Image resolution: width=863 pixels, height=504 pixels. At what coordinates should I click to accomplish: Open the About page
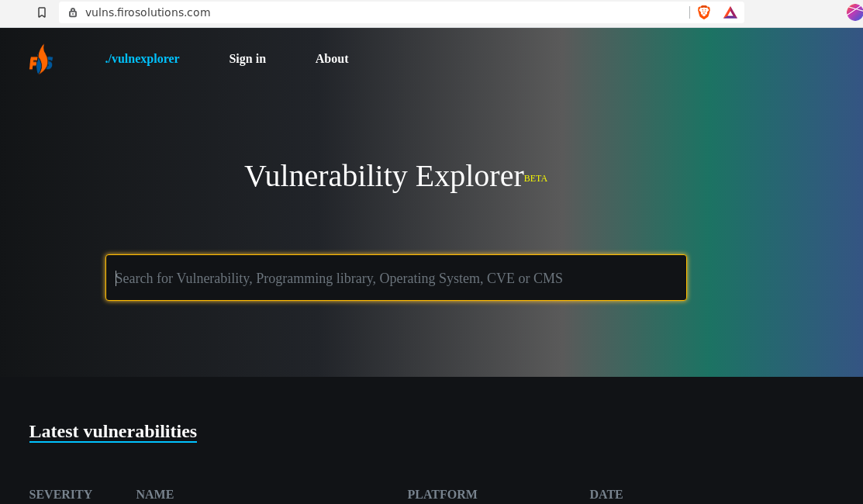(332, 58)
